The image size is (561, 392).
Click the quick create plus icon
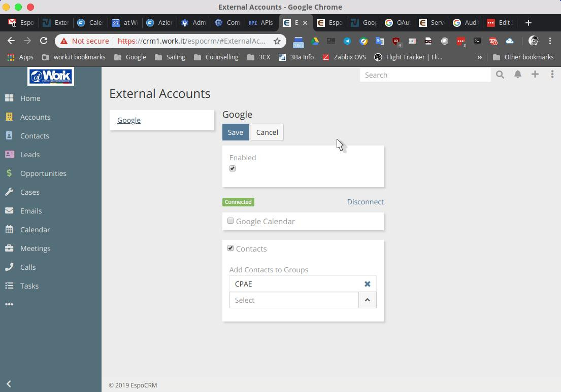535,75
